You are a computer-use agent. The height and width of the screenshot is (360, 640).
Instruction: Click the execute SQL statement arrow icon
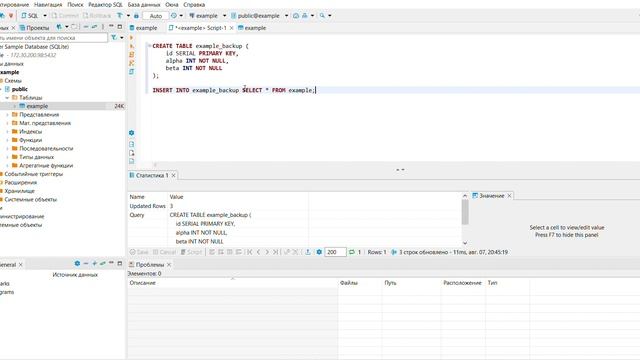tap(131, 38)
